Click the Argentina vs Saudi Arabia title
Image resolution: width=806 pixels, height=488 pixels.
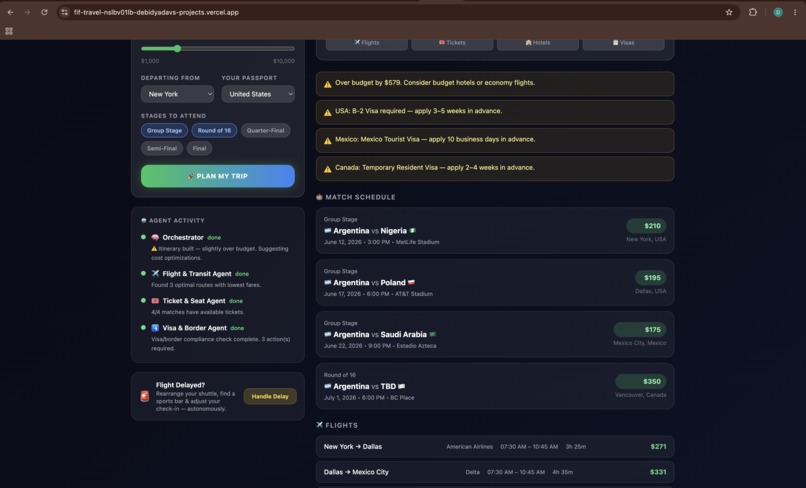pyautogui.click(x=380, y=335)
